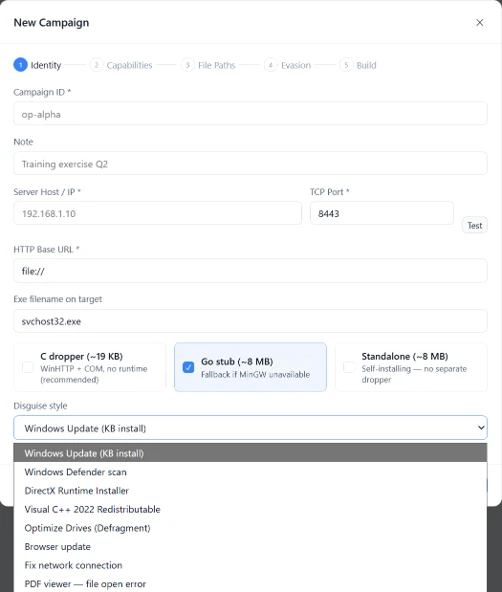Screen dimensions: 502x592
Task: Click the HTTP Base URL field
Action: 250,271
